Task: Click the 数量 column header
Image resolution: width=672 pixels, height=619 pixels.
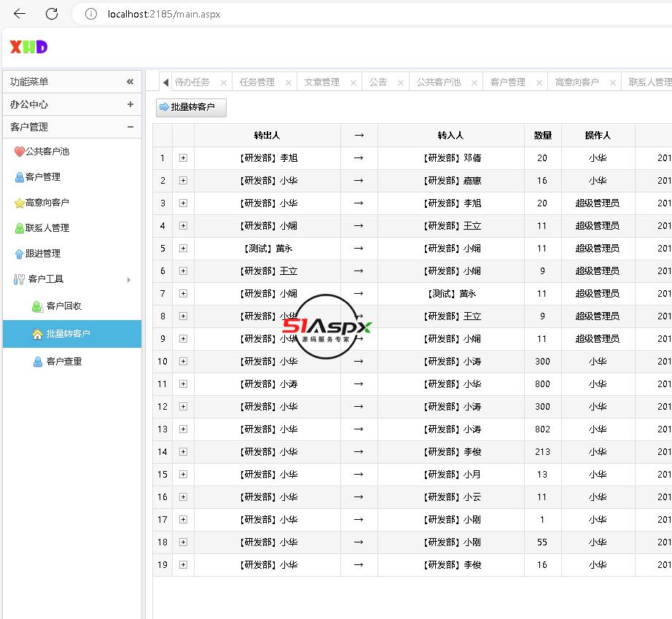Action: pyautogui.click(x=542, y=136)
